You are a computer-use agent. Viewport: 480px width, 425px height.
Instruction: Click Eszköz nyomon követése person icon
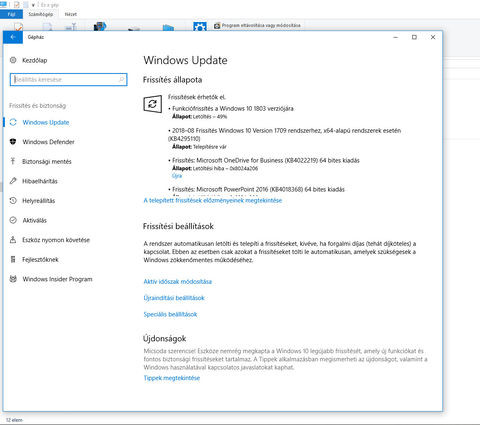point(13,240)
